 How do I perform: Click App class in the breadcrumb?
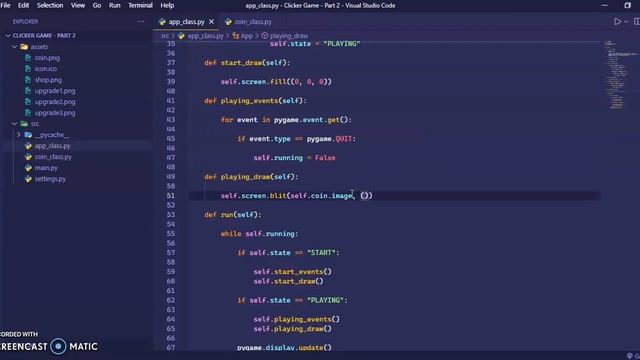pos(247,36)
